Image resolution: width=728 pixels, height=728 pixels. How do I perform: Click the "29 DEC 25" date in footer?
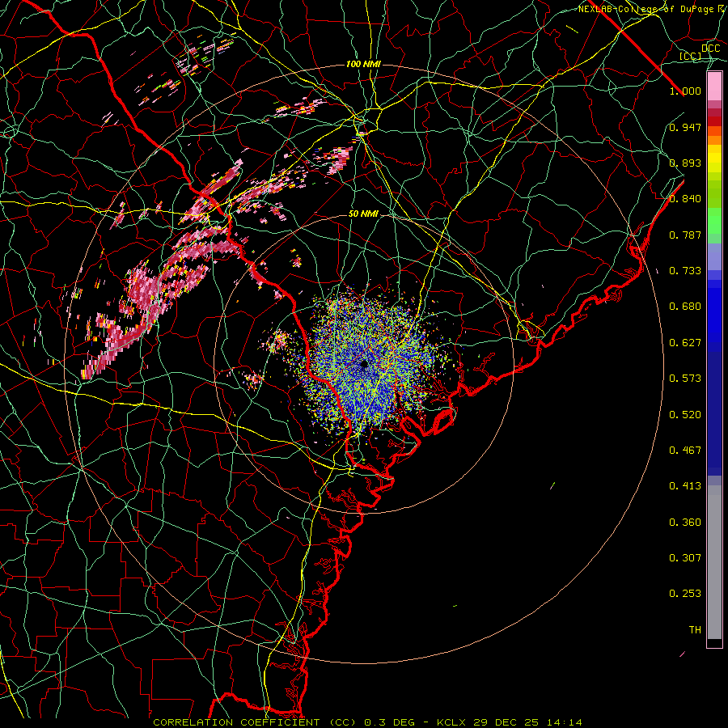click(x=506, y=722)
